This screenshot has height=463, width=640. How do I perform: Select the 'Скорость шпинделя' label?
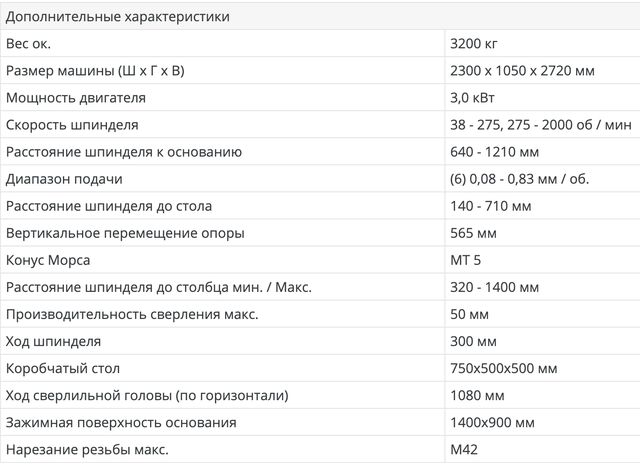[x=72, y=125]
